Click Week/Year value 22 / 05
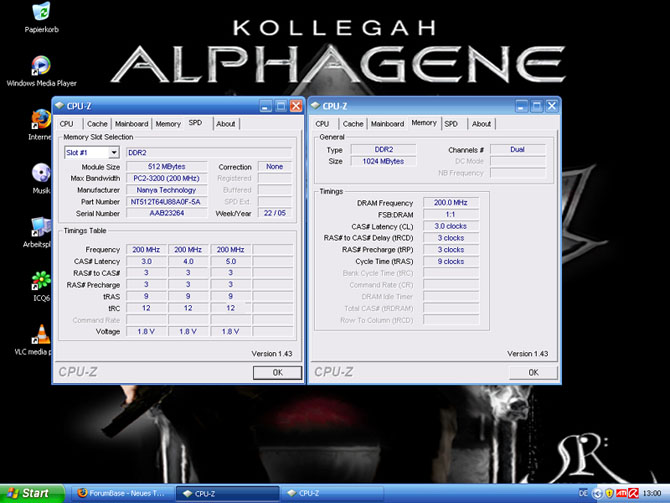 pos(275,213)
